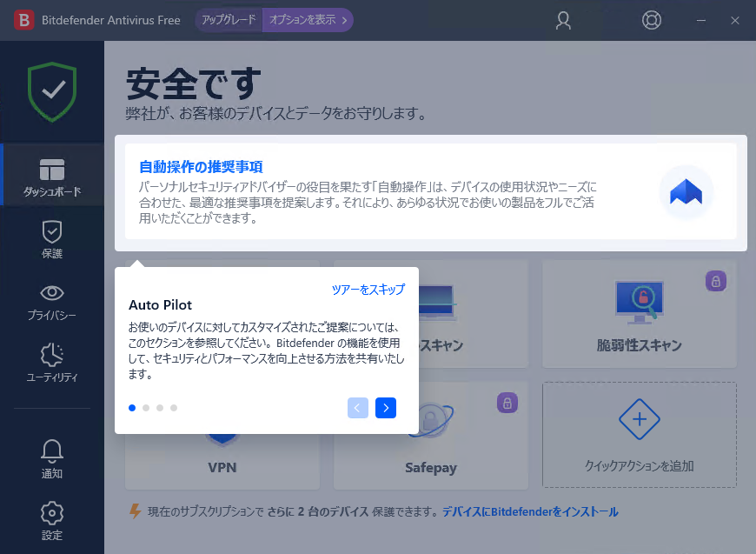756x554 pixels.
Task: Click the Bitdefender red B logo
Action: [x=23, y=20]
